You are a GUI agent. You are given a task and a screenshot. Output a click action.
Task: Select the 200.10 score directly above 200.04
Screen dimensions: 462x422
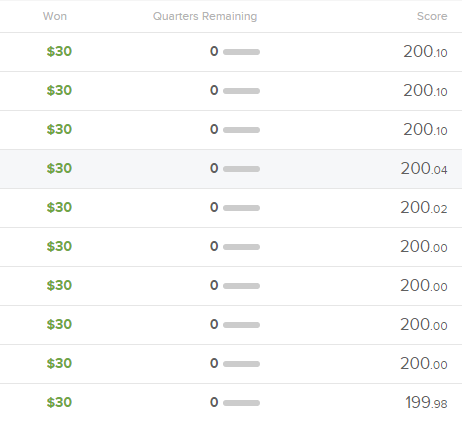click(425, 129)
